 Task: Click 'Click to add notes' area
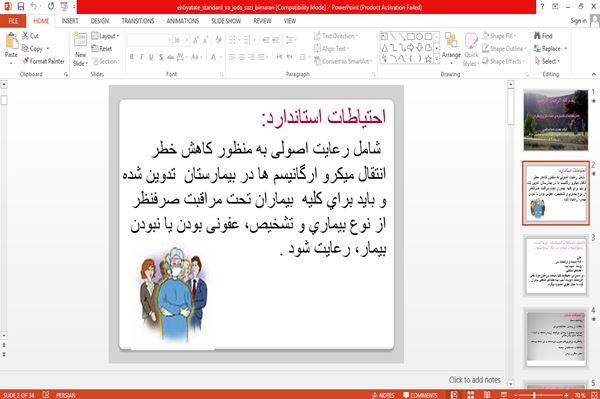pos(474,380)
